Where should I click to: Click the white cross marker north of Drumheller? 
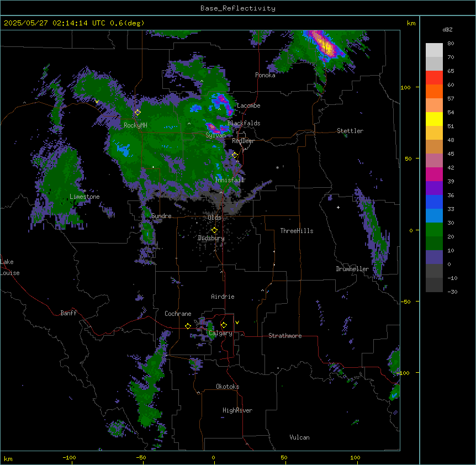pyautogui.click(x=338, y=207)
